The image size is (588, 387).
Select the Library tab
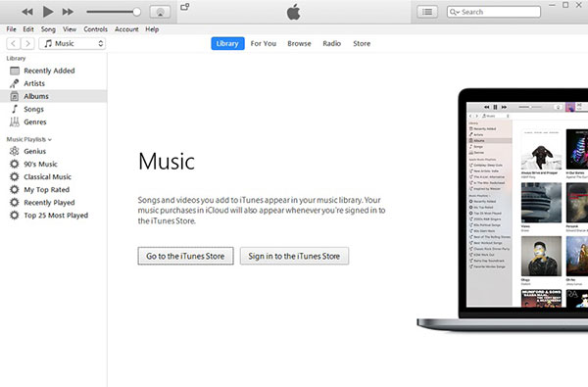[227, 43]
